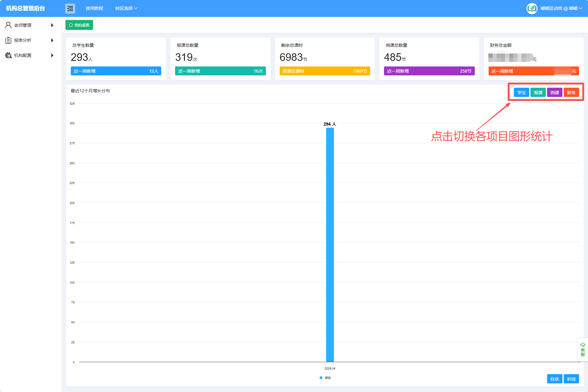Open the user account dropdown chevron

581,8
